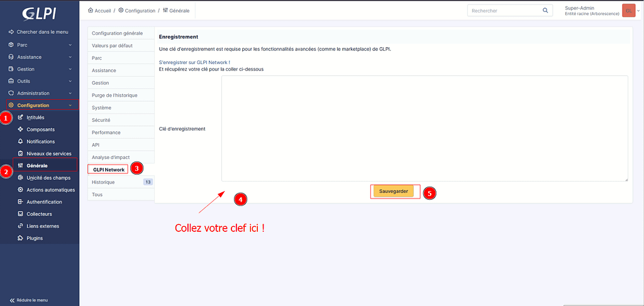Image resolution: width=644 pixels, height=306 pixels.
Task: Select the GLPI Network tab
Action: point(108,170)
